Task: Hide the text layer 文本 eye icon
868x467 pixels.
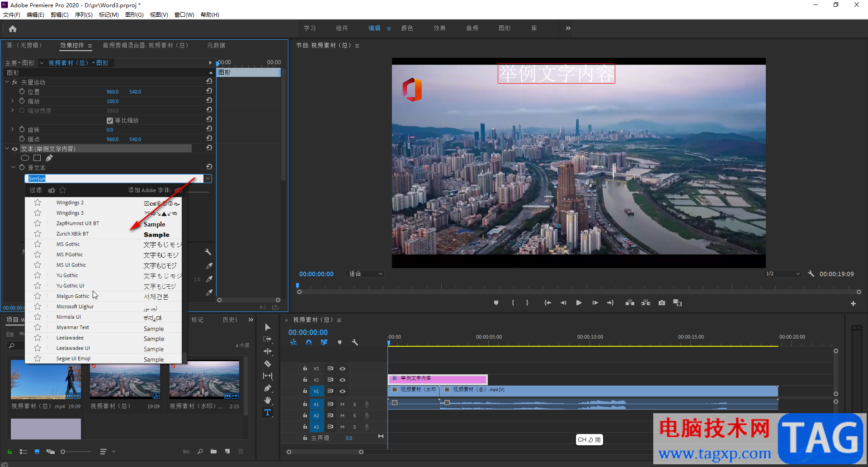Action: click(15, 149)
